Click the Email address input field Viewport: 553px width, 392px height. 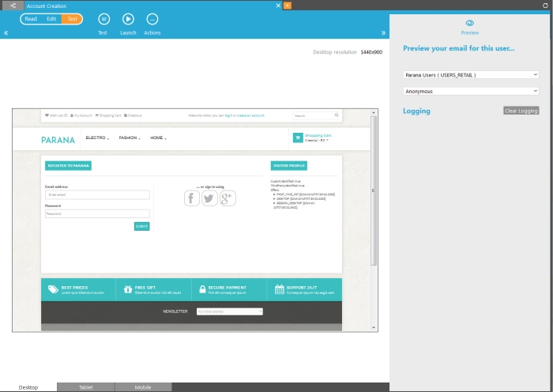coord(97,194)
